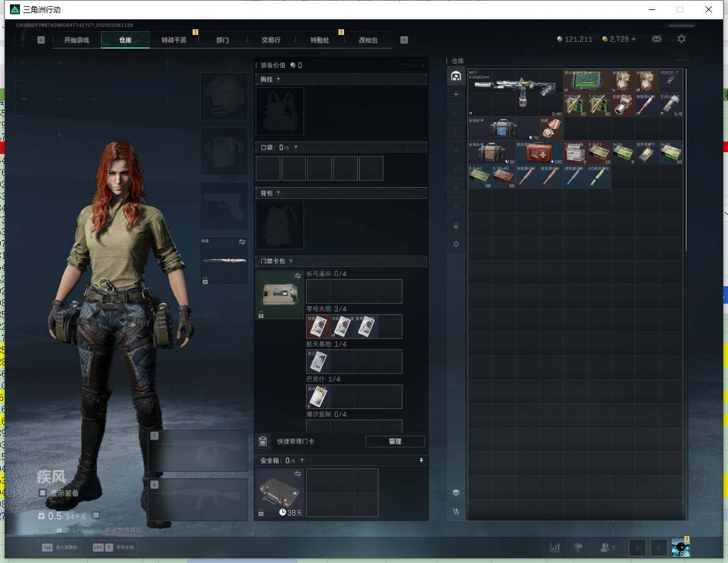Select the main warehouse page icon

[456, 76]
